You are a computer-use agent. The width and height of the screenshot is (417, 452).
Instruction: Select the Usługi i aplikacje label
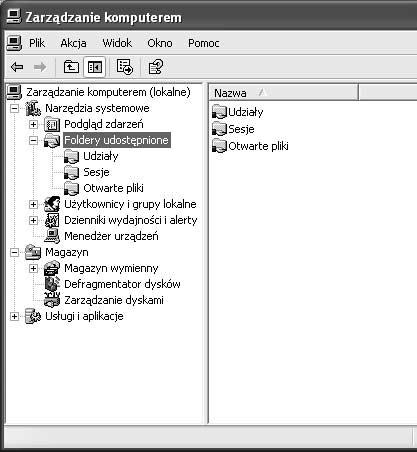(84, 316)
